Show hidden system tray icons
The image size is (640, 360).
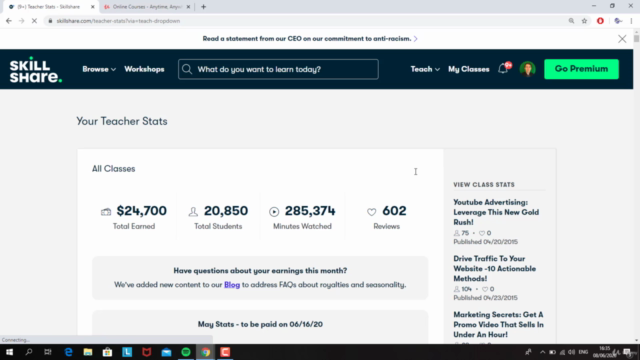coord(542,352)
